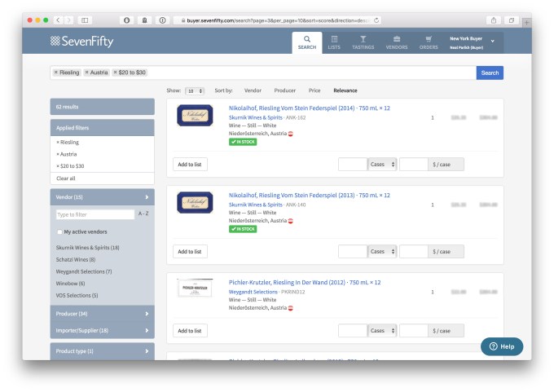Click the buyer.sevenfifty.com address bar
554x392 pixels.
click(x=277, y=20)
